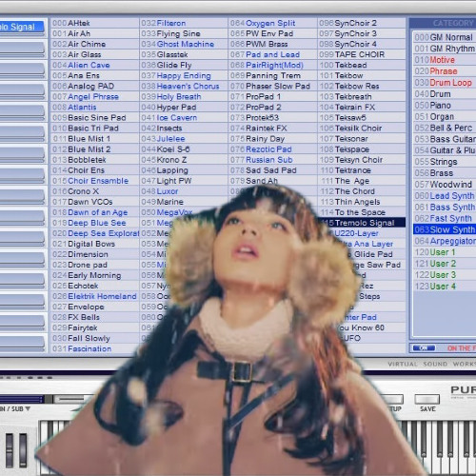Choose the 055 Strings category
The image size is (476, 476).
[445, 162]
